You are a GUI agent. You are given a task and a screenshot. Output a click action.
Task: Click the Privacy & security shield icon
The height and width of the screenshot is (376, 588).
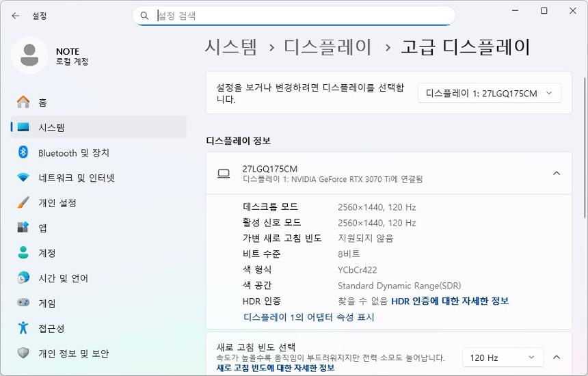23,353
